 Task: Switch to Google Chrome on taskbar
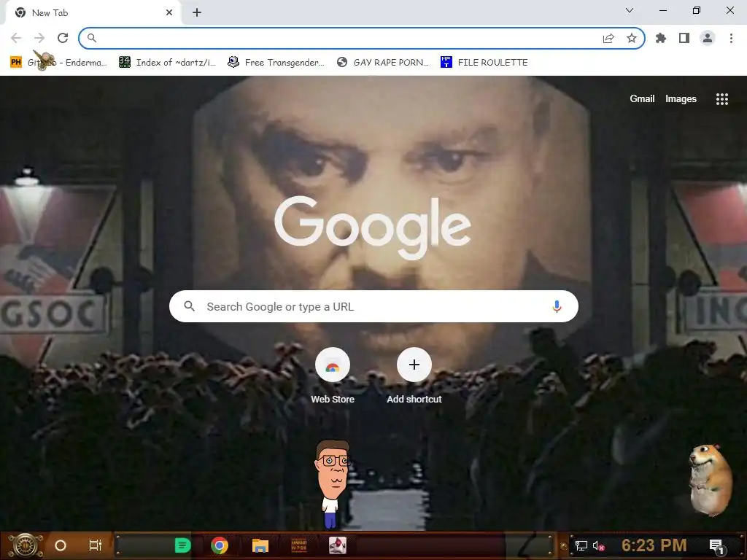(x=220, y=545)
